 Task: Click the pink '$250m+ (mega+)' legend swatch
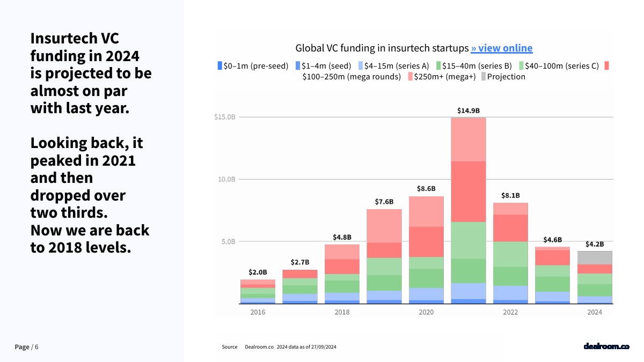tap(410, 77)
